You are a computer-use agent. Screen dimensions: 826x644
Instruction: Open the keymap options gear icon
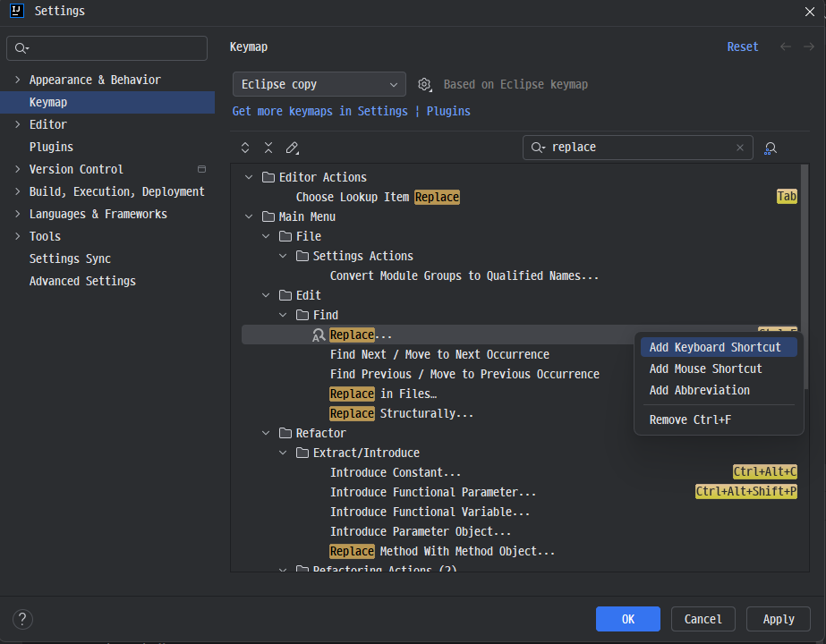[424, 83]
